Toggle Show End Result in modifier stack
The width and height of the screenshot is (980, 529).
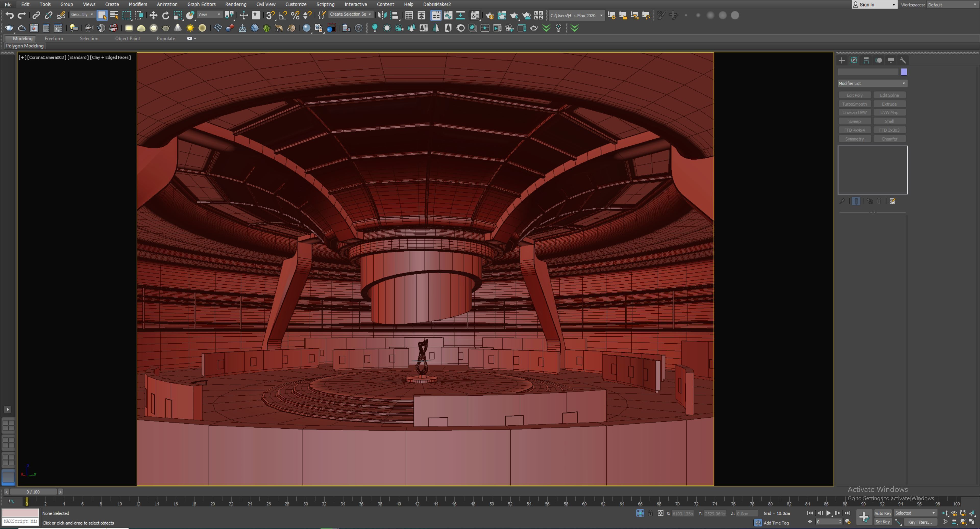tap(856, 201)
